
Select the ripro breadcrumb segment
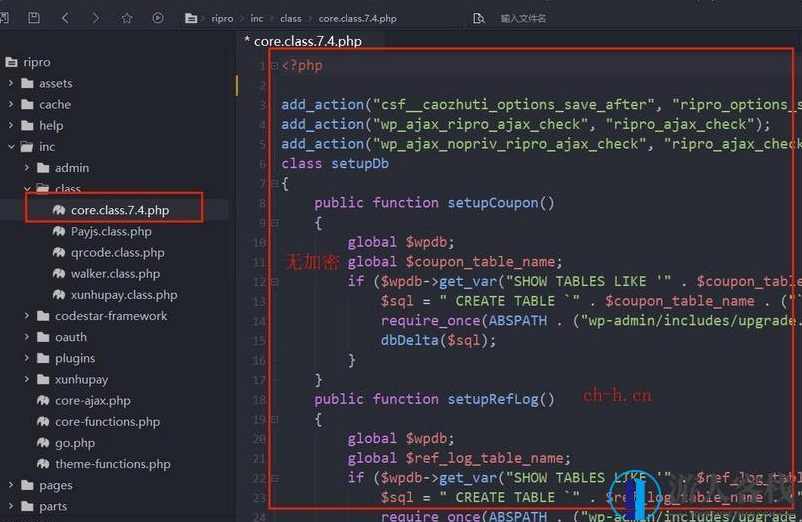tap(222, 18)
